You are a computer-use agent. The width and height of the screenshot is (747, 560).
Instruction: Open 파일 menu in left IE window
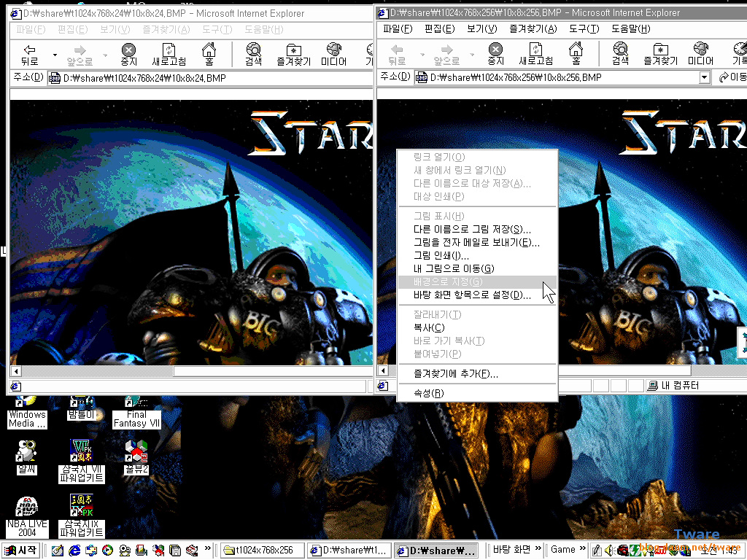[30, 29]
